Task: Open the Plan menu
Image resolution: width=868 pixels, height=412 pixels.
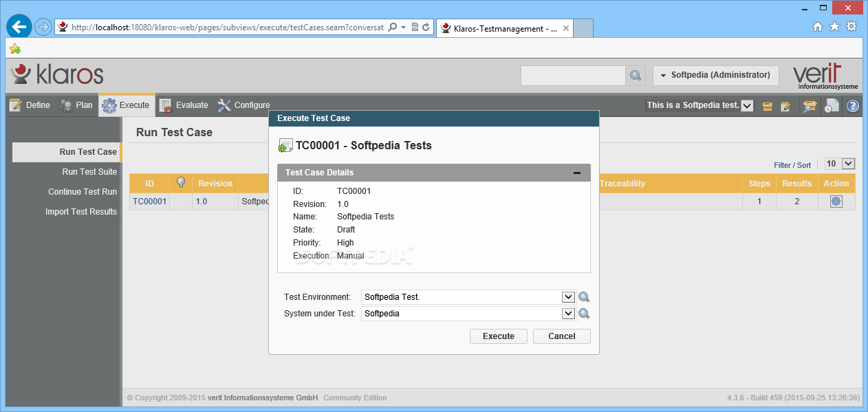Action: (76, 105)
